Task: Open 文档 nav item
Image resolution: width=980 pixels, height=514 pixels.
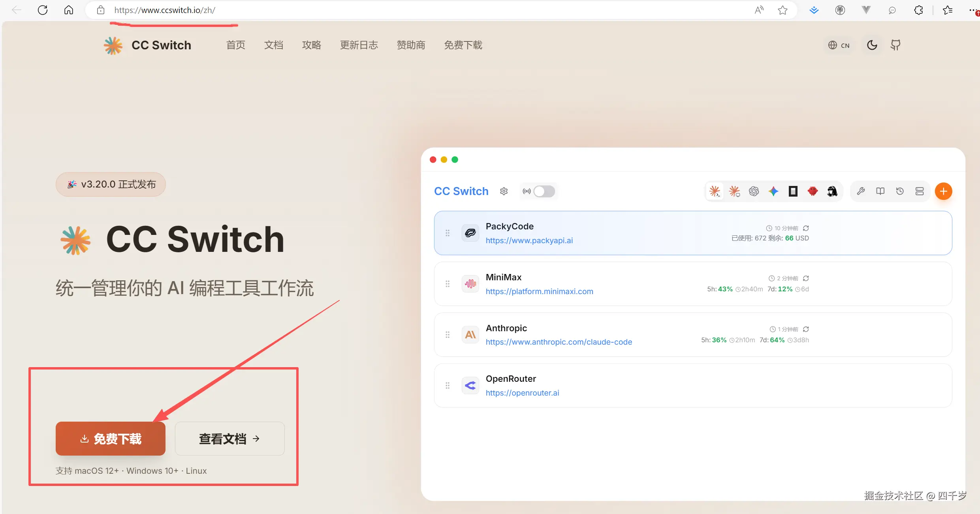Action: [x=274, y=45]
